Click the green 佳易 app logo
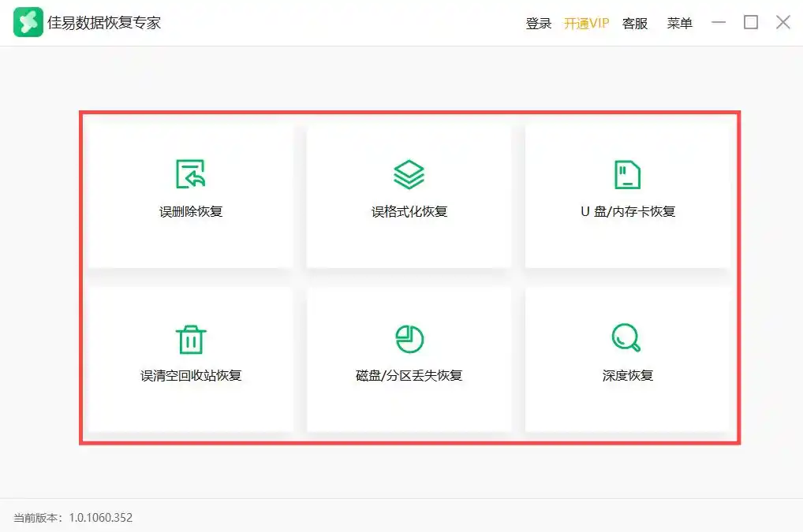 (x=28, y=22)
